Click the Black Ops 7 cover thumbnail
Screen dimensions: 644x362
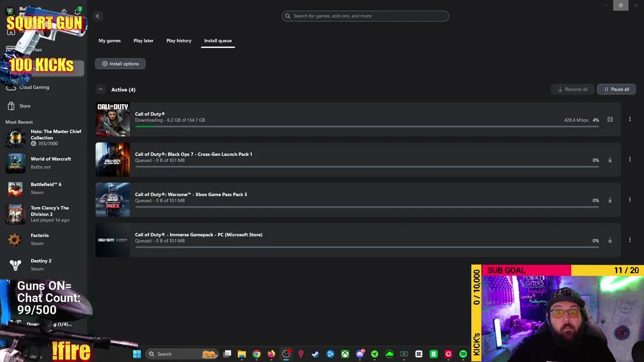click(113, 159)
